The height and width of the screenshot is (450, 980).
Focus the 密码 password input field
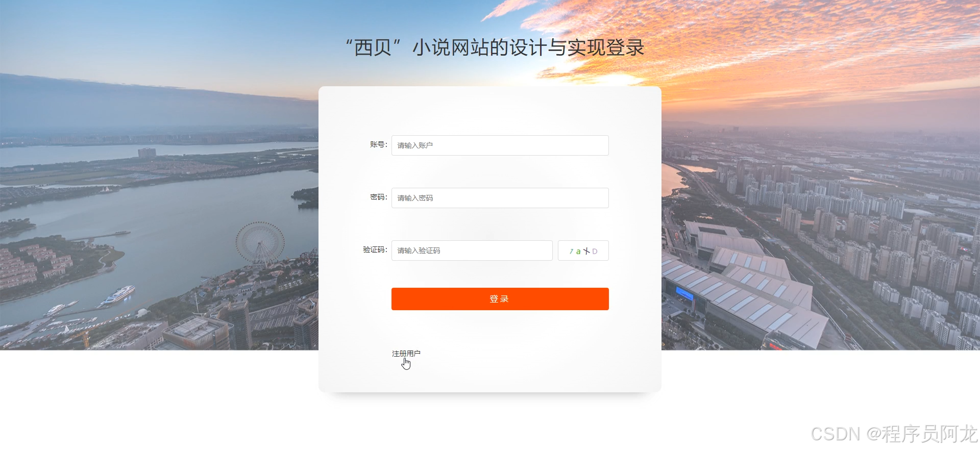point(500,198)
